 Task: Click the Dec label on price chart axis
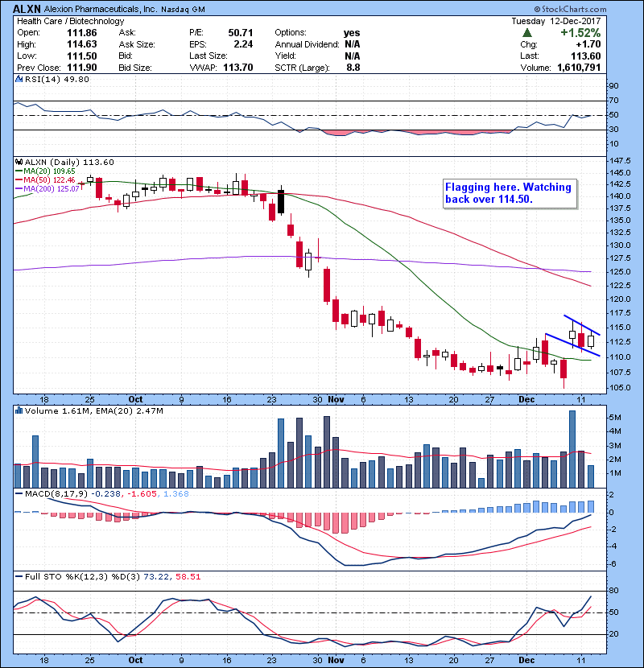pos(526,400)
